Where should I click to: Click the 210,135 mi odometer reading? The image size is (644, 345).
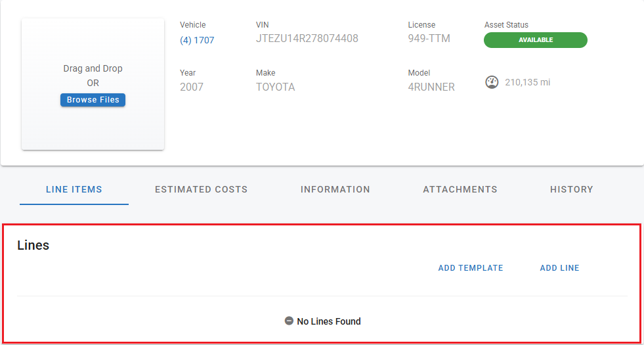(527, 83)
